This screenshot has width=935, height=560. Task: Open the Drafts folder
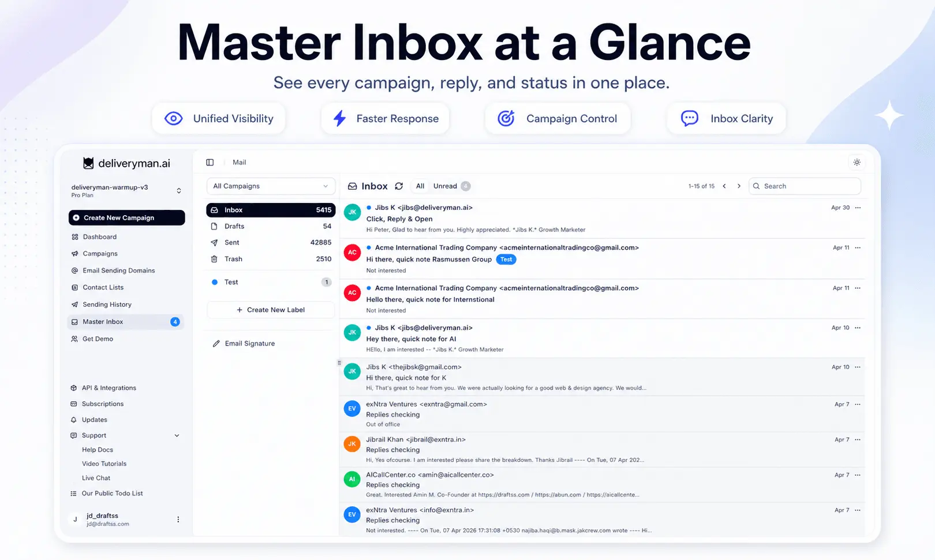pos(271,227)
